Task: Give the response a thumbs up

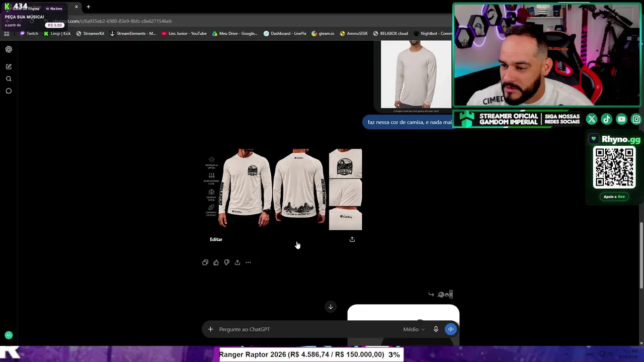Action: click(216, 262)
